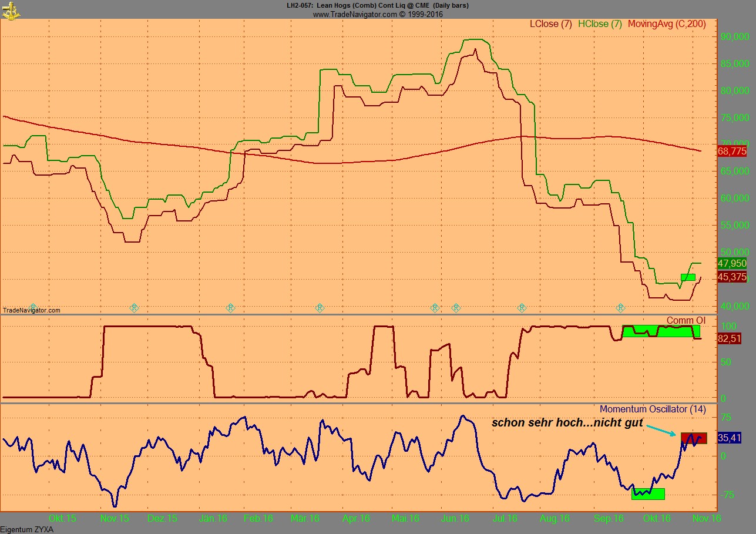Select the rollover R marker near Feb.16
756x534 pixels.
(x=231, y=307)
